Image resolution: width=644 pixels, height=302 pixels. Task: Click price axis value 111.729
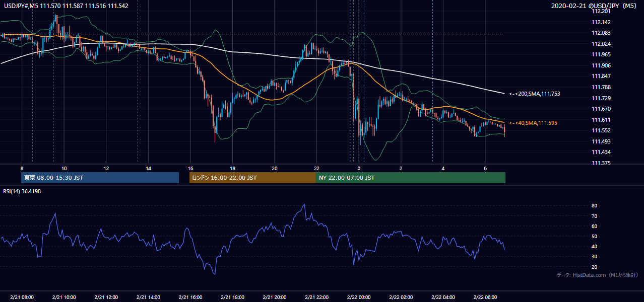tap(600, 98)
